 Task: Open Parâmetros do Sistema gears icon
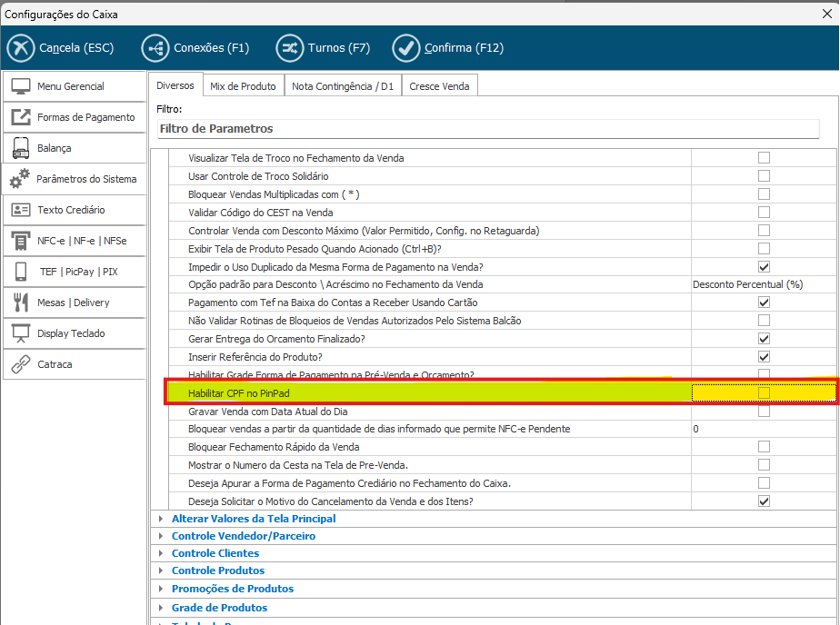pyautogui.click(x=20, y=179)
